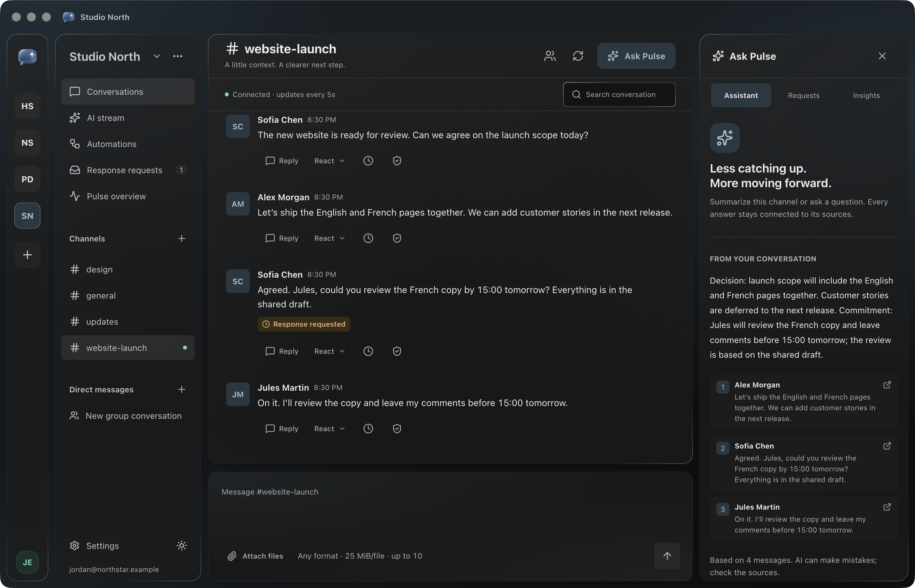The height and width of the screenshot is (588, 915).
Task: Click the Pulse sparkle icon in assistant panel
Action: click(x=724, y=138)
